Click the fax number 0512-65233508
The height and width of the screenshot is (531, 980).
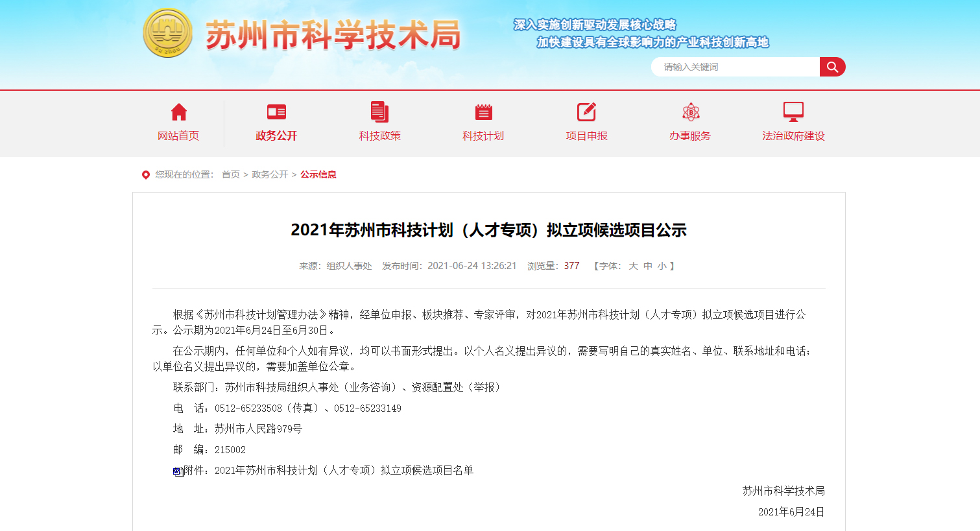(248, 408)
